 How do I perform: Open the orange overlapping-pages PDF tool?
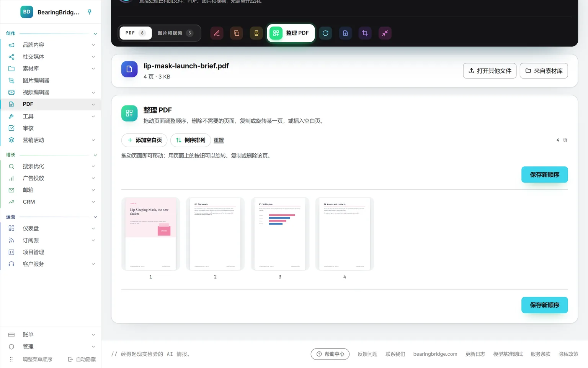coord(237,33)
